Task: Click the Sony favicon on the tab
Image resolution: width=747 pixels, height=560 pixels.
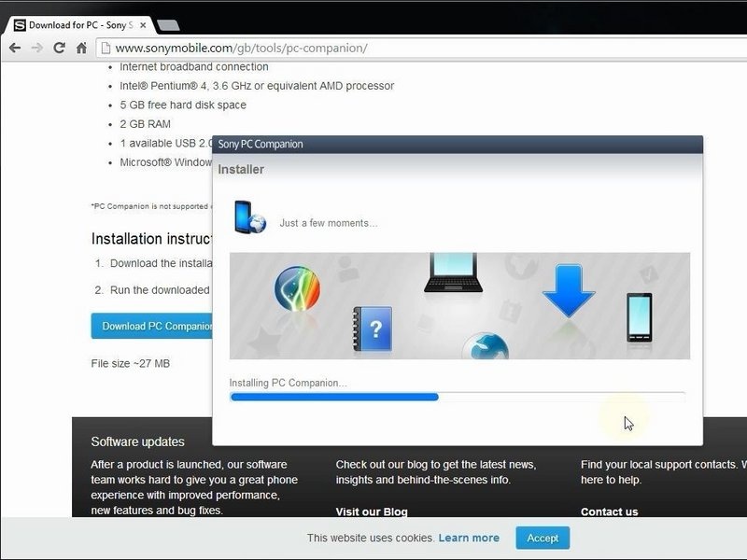Action: pos(20,25)
